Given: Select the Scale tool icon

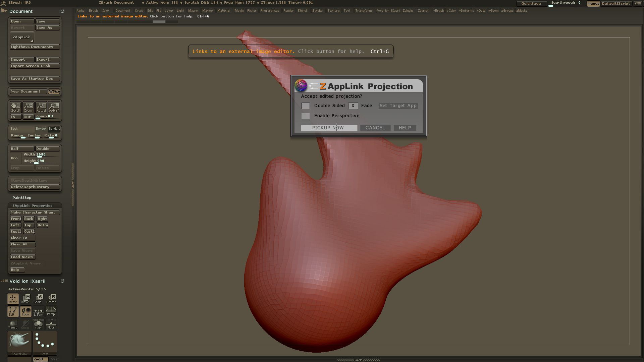Looking at the screenshot, I should (38, 299).
